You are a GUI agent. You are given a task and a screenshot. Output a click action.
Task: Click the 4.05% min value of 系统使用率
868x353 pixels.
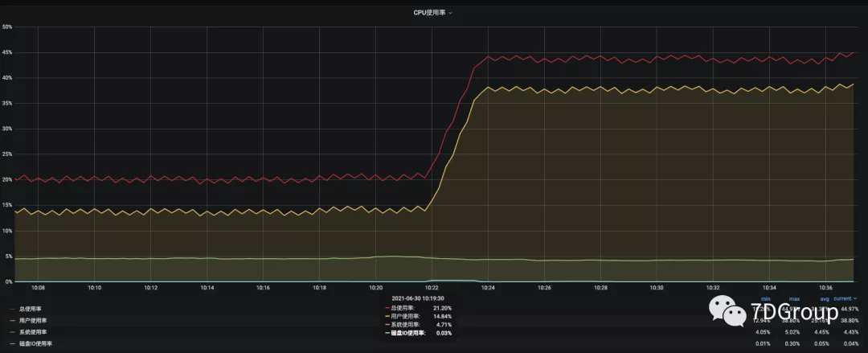coord(764,332)
